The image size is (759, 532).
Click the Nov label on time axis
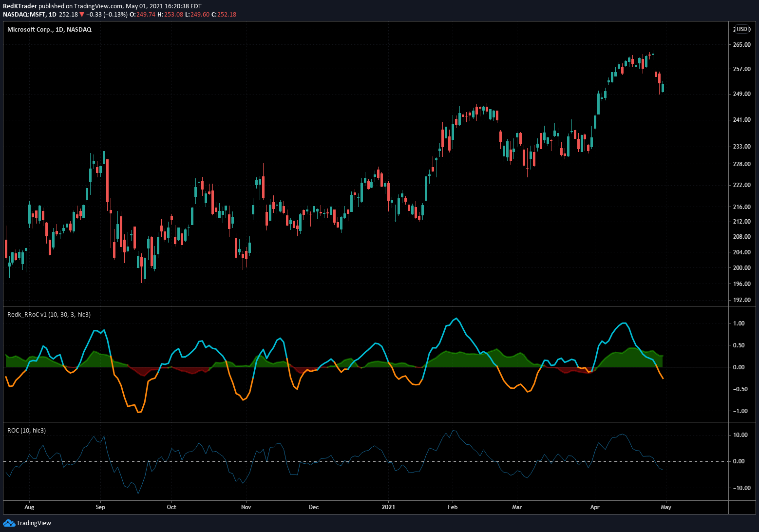point(246,507)
